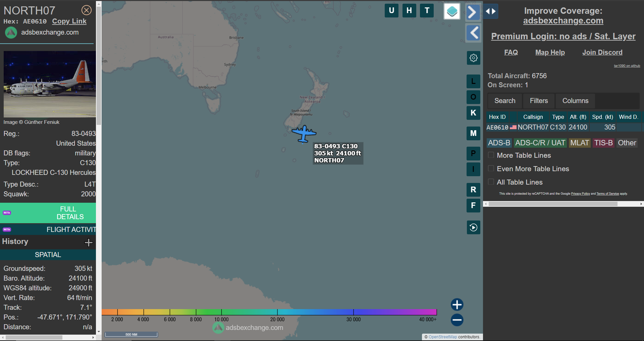Open the Join Discord link
The width and height of the screenshot is (644, 341).
[x=602, y=52]
